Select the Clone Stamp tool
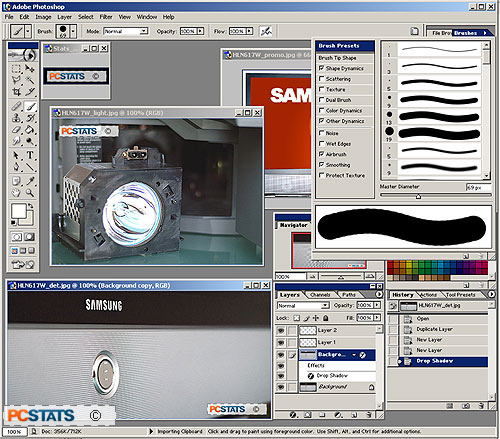The height and width of the screenshot is (439, 500). [x=16, y=118]
